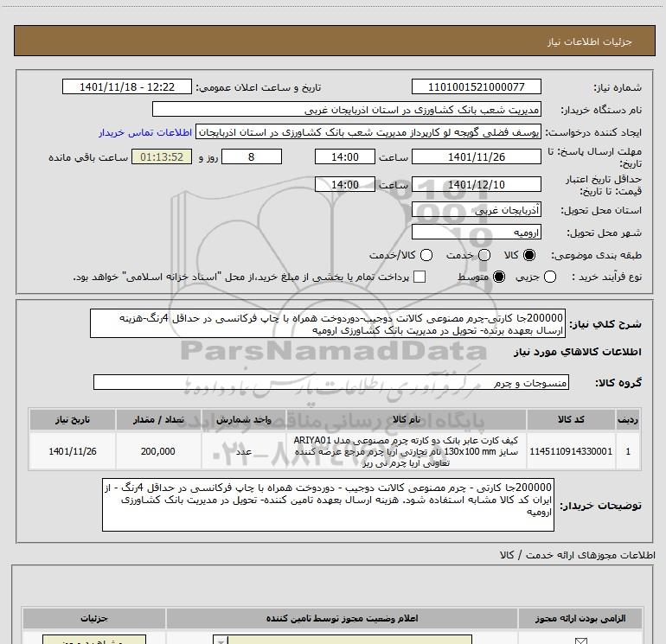Click the need date cell 1401/11/26
This screenshot has height=644, width=666.
[72, 451]
